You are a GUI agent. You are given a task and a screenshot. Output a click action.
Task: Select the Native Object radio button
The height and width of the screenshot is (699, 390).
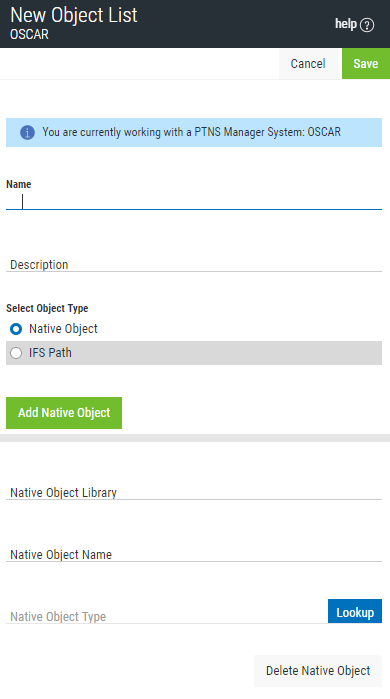click(x=16, y=329)
